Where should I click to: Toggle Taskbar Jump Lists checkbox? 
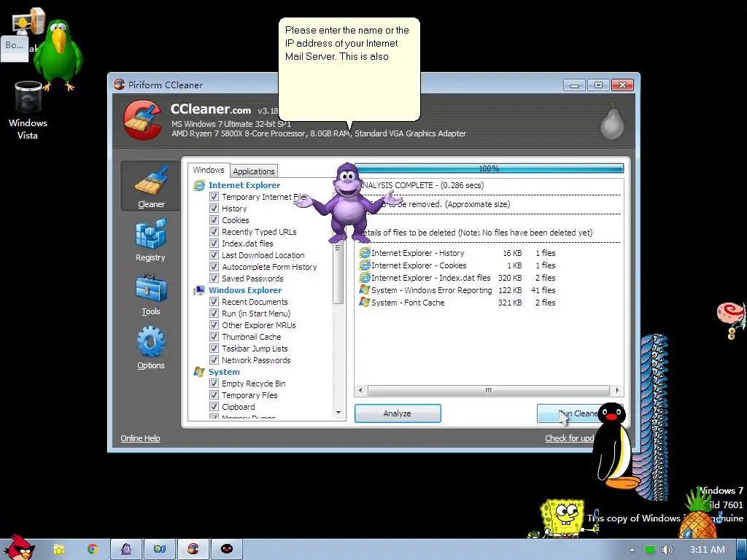click(214, 348)
